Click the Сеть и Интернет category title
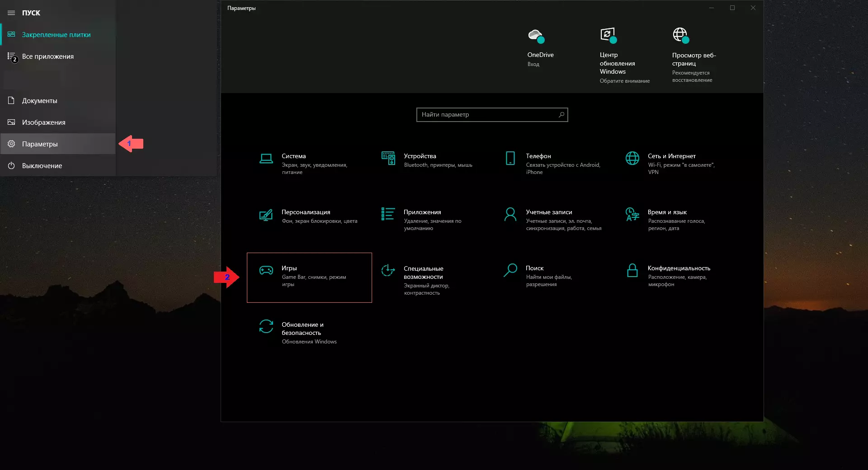868x470 pixels. [x=672, y=156]
